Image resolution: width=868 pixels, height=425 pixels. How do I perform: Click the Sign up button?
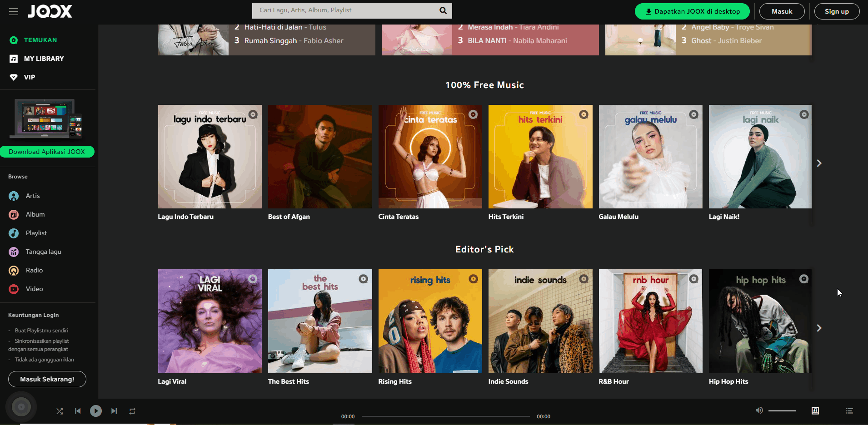[x=837, y=11]
